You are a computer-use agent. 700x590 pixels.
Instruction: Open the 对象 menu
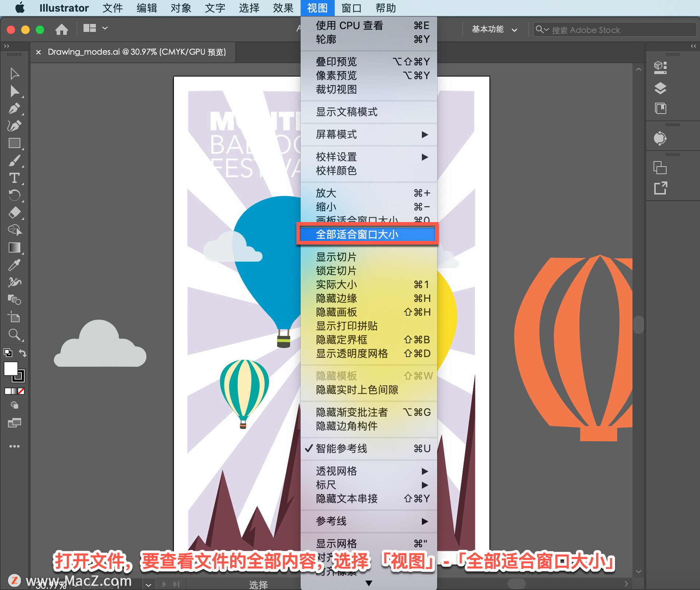181,8
